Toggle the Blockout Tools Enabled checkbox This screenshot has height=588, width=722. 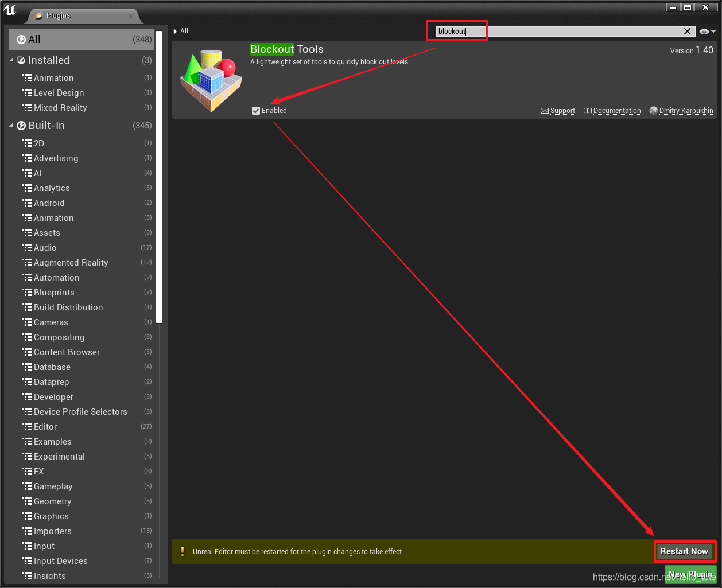256,111
